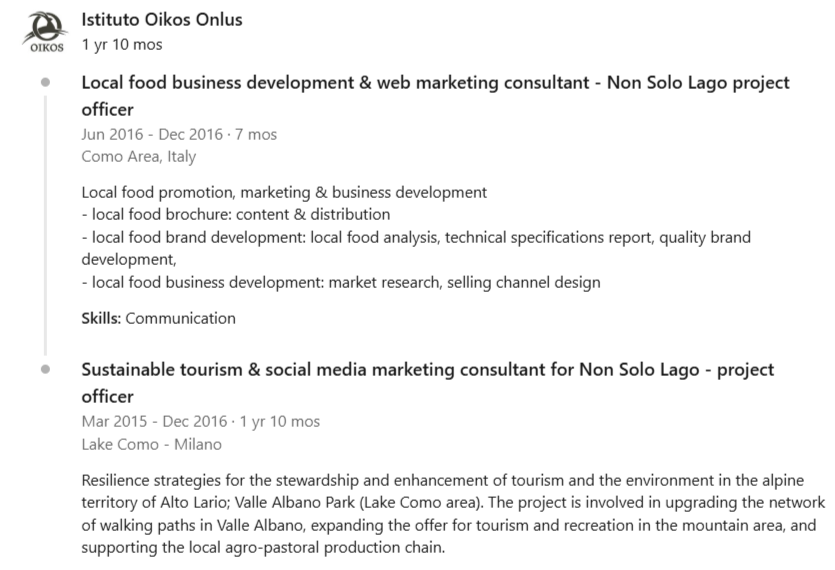
Task: Select the Sustainable tourism consultant role title
Action: click(428, 382)
